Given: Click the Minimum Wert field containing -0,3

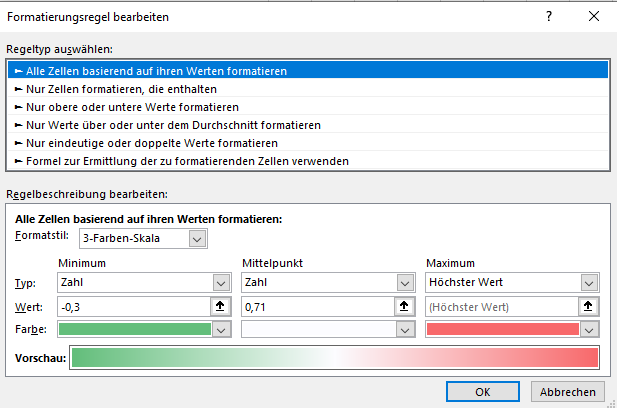Looking at the screenshot, I should pos(134,307).
